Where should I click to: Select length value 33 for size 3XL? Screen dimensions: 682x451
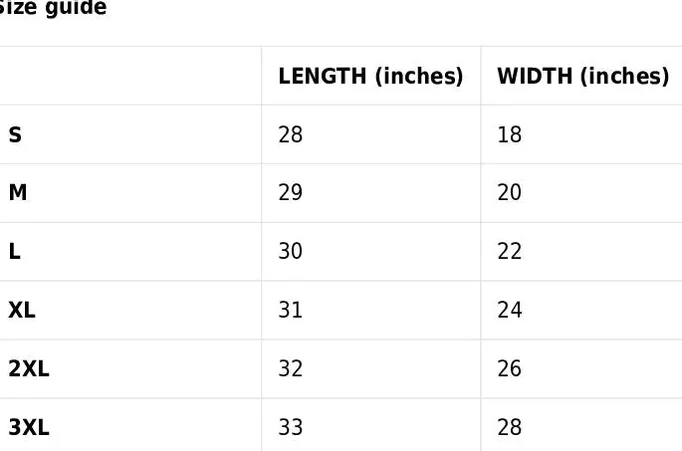291,427
